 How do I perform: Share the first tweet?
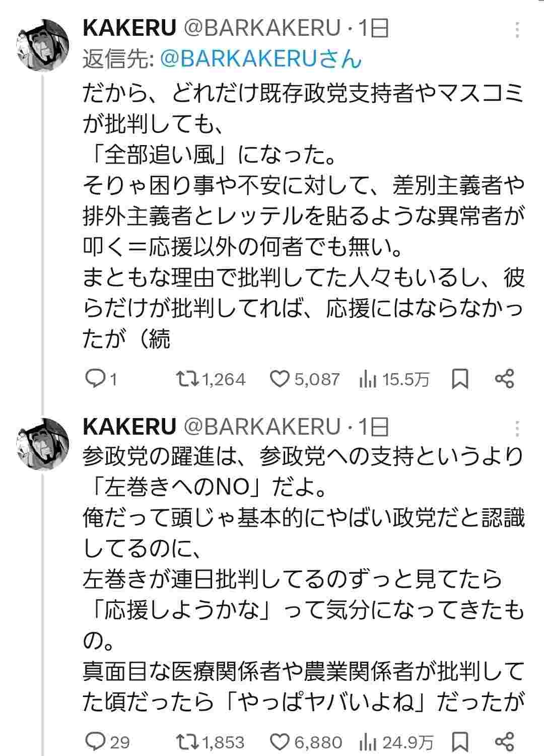tap(504, 379)
